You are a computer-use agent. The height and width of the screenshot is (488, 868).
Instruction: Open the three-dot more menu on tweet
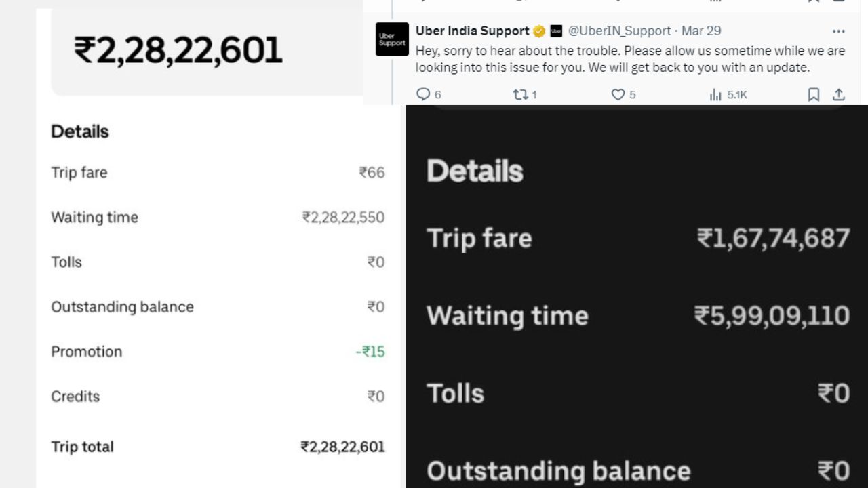[x=838, y=31]
